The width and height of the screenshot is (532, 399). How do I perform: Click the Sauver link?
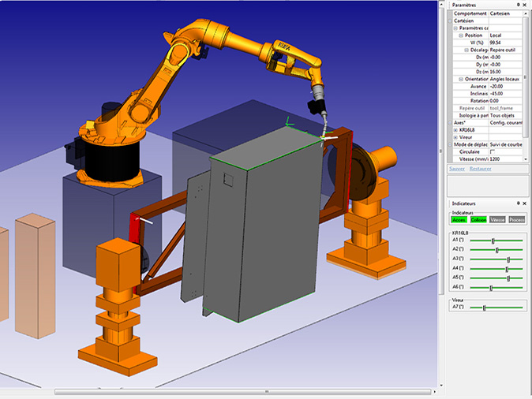point(456,169)
